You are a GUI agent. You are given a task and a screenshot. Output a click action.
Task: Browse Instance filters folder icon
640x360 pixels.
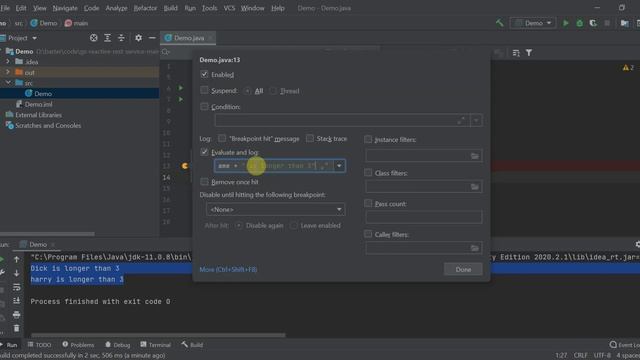point(474,156)
